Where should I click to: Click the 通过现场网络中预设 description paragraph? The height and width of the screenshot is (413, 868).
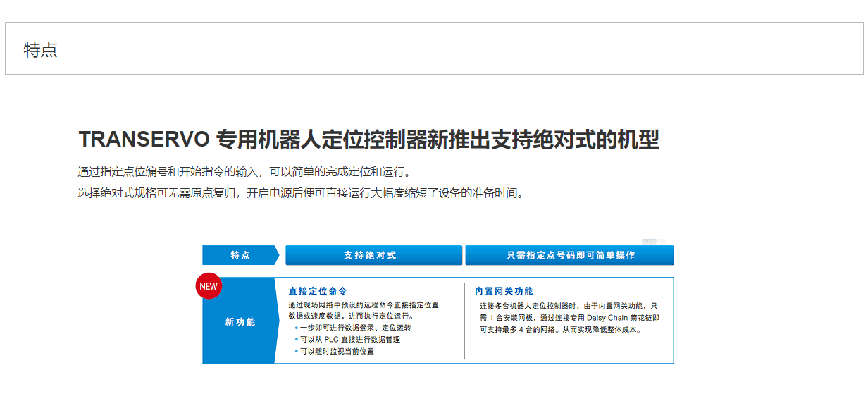tap(363, 311)
